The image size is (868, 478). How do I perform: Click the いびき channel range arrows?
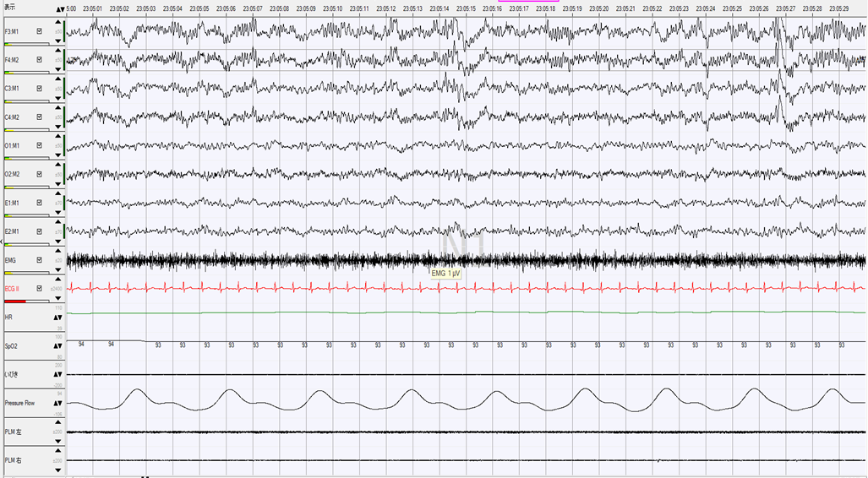point(57,374)
